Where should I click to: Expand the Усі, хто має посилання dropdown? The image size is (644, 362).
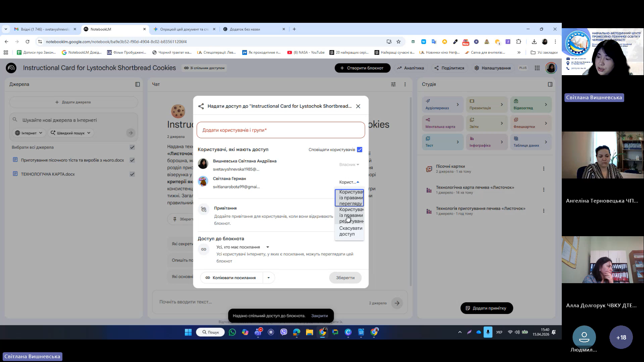coord(267,247)
